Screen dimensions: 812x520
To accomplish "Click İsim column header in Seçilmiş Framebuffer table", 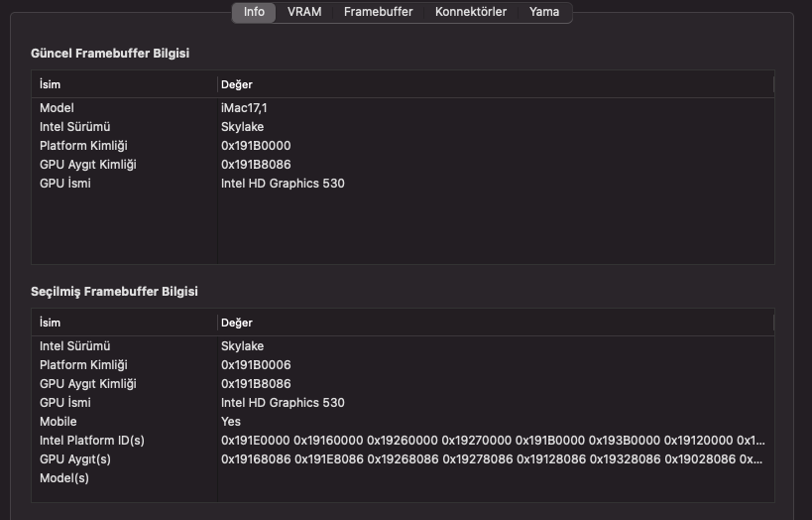I will click(124, 323).
